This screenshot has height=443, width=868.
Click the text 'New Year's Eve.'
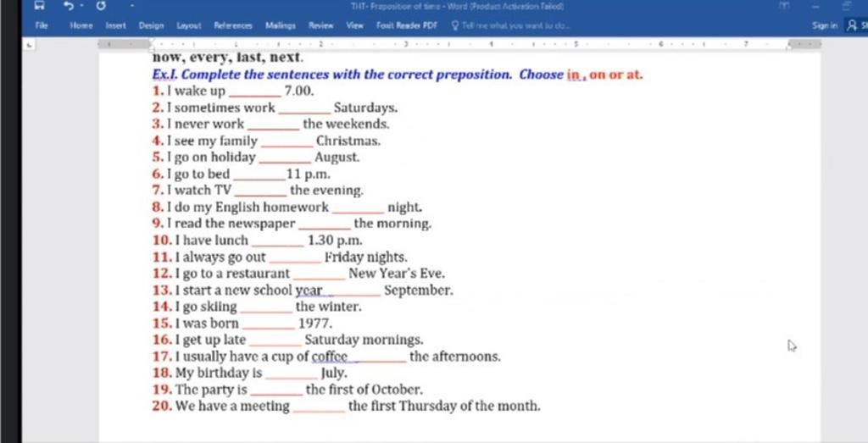pos(397,274)
